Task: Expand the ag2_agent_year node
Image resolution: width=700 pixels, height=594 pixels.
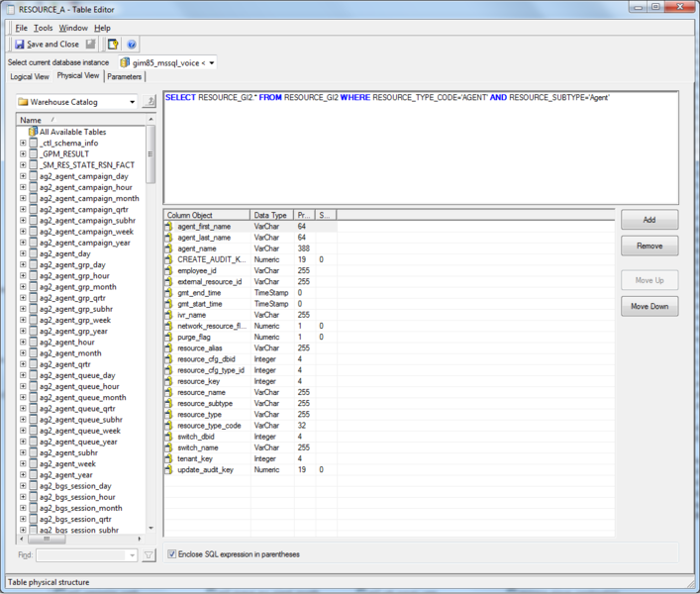Action: point(23,475)
